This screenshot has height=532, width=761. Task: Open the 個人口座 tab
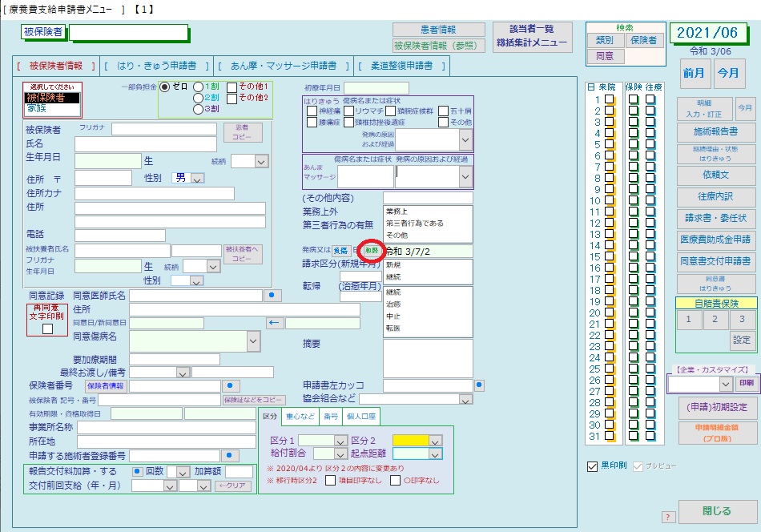[361, 417]
